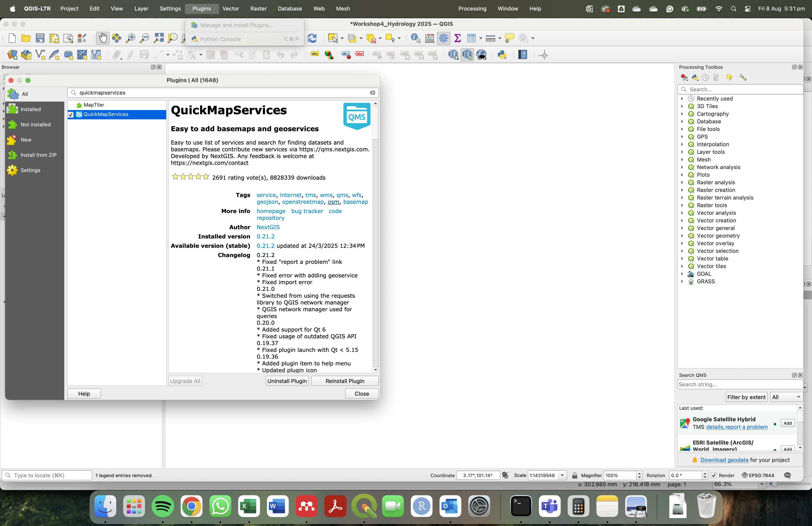Open Processing Toolbox options wrench icon
This screenshot has width=812, height=526.
[743, 78]
